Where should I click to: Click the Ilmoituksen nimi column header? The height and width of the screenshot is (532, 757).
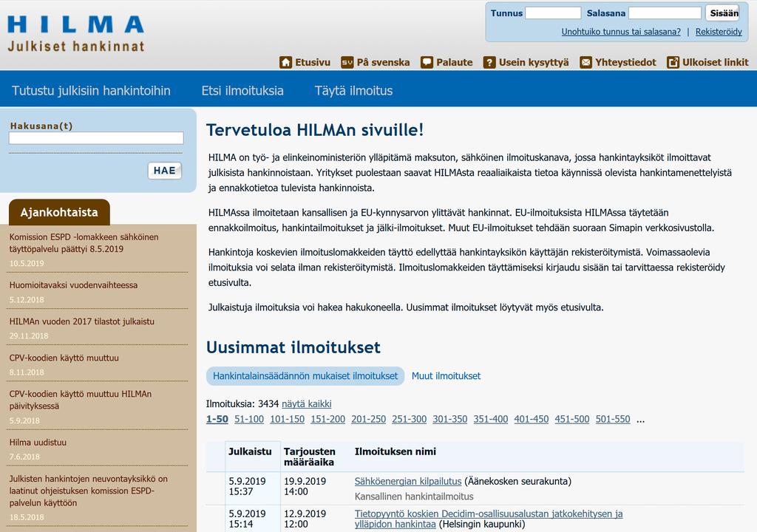(396, 451)
